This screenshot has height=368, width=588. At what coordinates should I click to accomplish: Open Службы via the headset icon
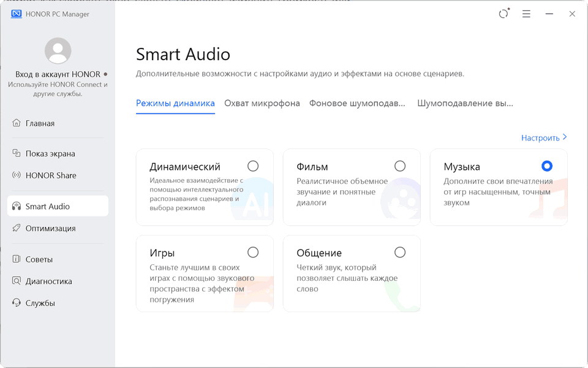(16, 302)
